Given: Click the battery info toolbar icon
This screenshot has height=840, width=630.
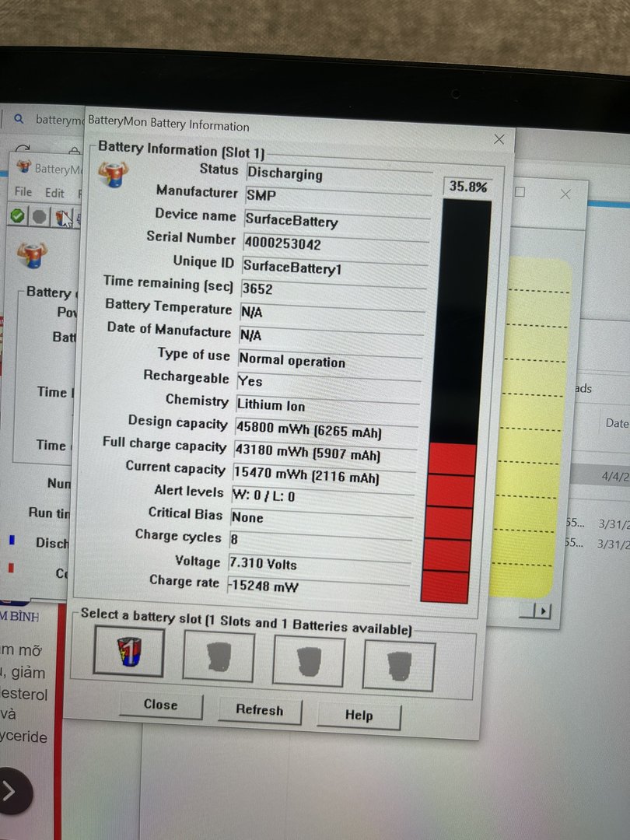Looking at the screenshot, I should coord(62,217).
